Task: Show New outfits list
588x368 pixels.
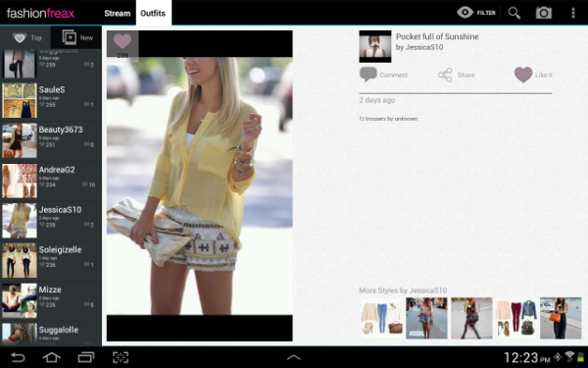Action: pos(76,37)
